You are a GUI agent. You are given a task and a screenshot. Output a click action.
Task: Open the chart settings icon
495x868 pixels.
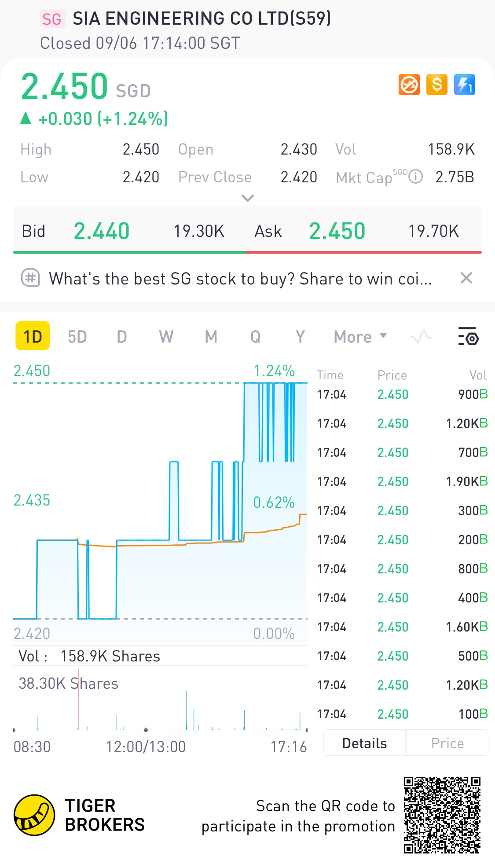(x=468, y=337)
